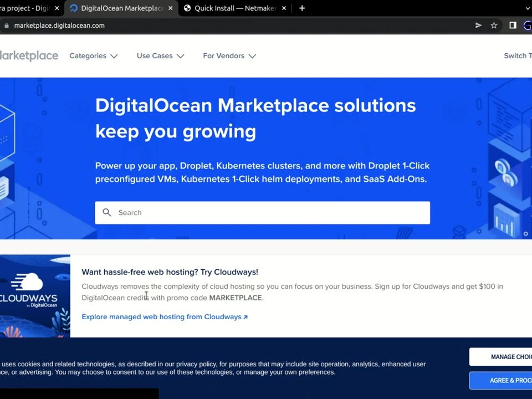Click the 'Want hassle-free web hosting? Try Cloudways!' heading

tap(170, 272)
